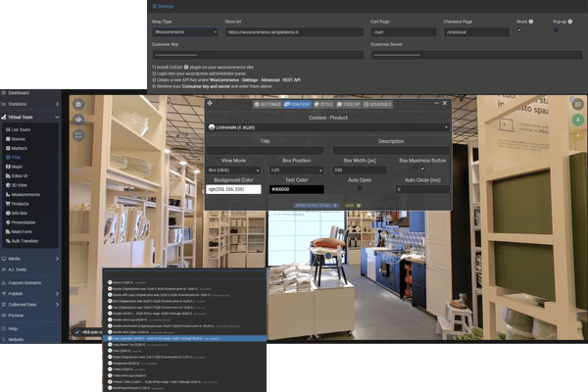The image size is (588, 392).
Task: Click the Rooms icon in sidebar
Action: pos(8,139)
